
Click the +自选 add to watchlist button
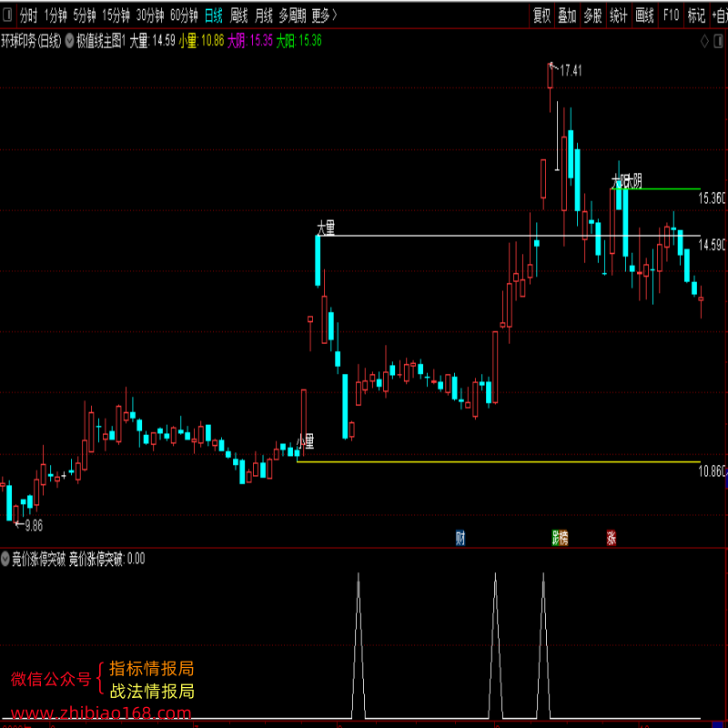tap(720, 15)
